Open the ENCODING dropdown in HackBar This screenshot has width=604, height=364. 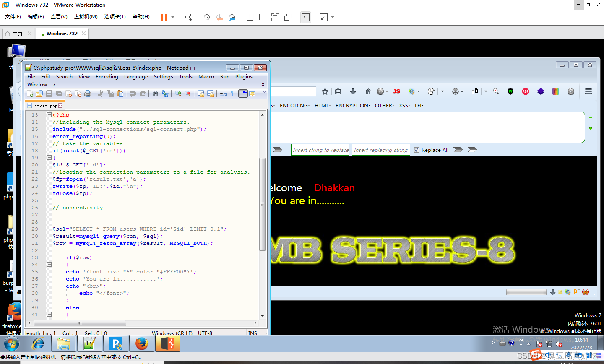pyautogui.click(x=294, y=105)
